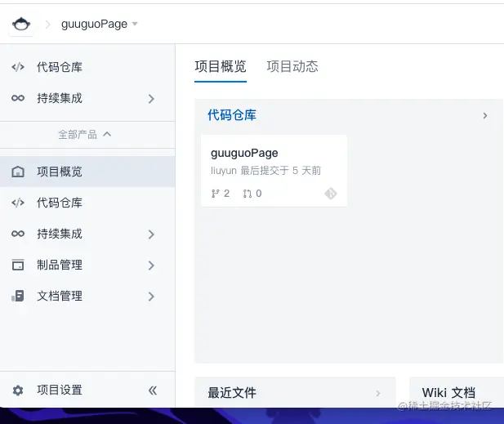Viewport: 504px width, 424px height.
Task: Collapse sidebar with double-chevron icon
Action: 153,391
